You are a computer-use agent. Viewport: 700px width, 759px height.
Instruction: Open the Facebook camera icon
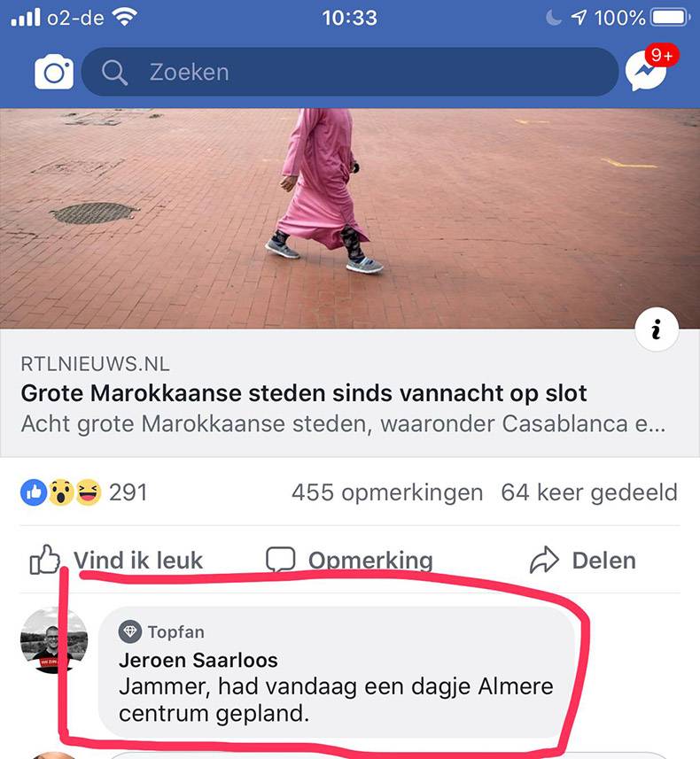(54, 72)
